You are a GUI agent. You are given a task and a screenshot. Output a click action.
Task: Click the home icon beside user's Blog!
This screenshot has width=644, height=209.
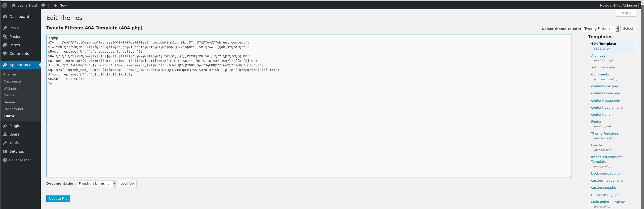point(14,5)
